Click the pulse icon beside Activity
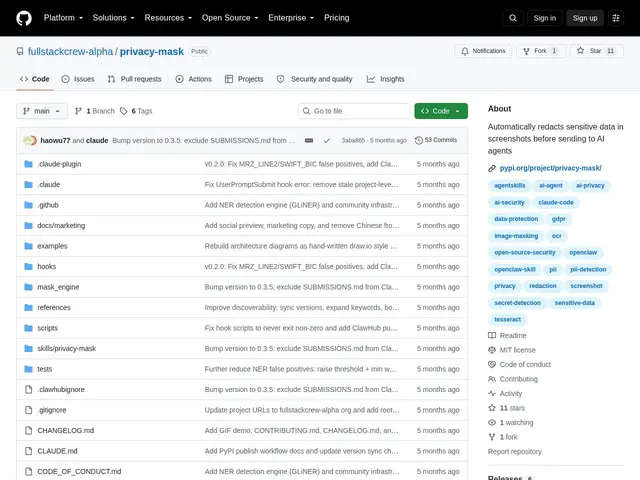This screenshot has height=480, width=640. coord(492,393)
